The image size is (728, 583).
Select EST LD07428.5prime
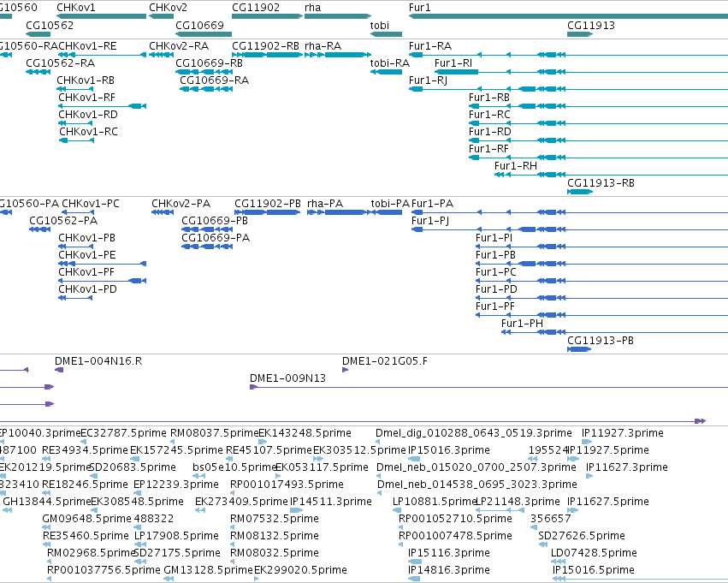[594, 553]
